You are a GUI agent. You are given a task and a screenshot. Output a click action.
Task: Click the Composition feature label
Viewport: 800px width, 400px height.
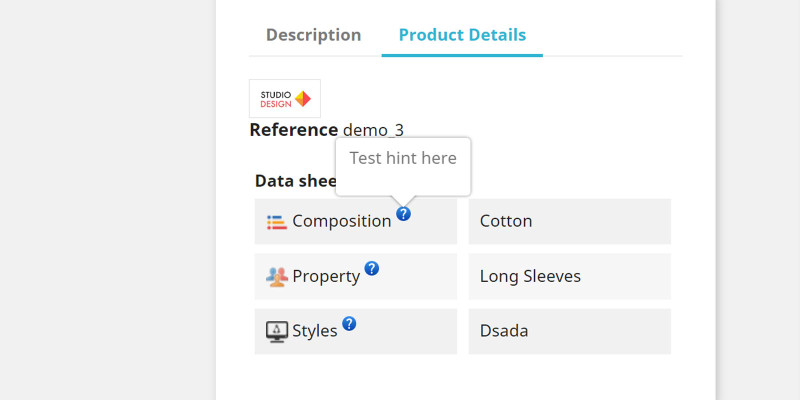pos(341,222)
